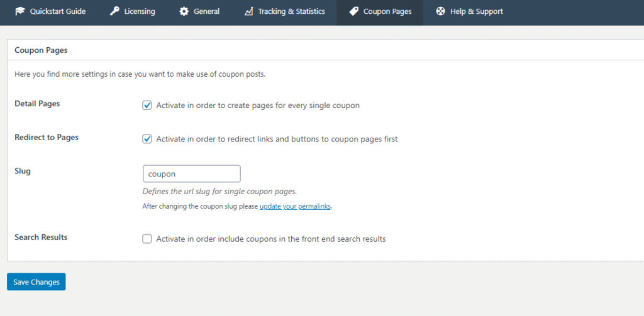Click the Detail Pages activation label text
644x316 pixels.
258,106
